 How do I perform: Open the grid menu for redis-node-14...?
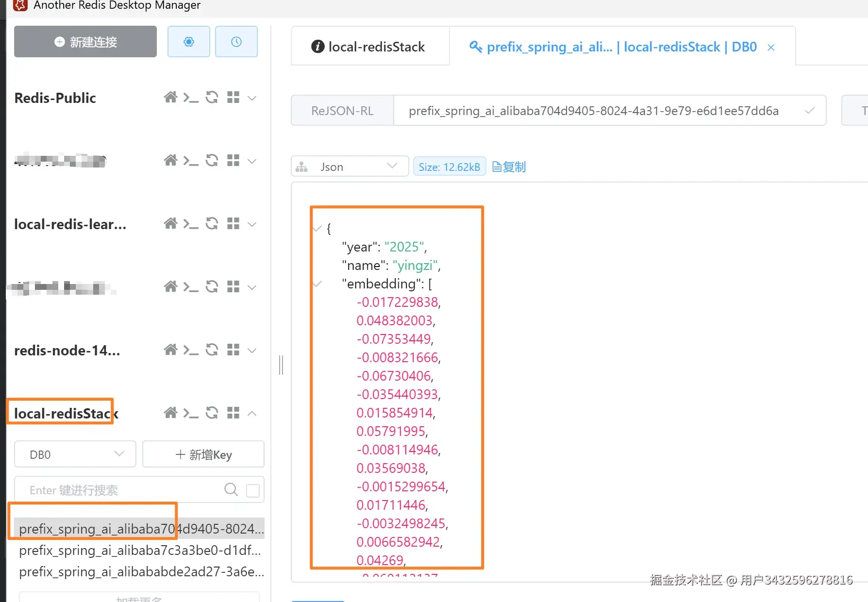pos(234,350)
